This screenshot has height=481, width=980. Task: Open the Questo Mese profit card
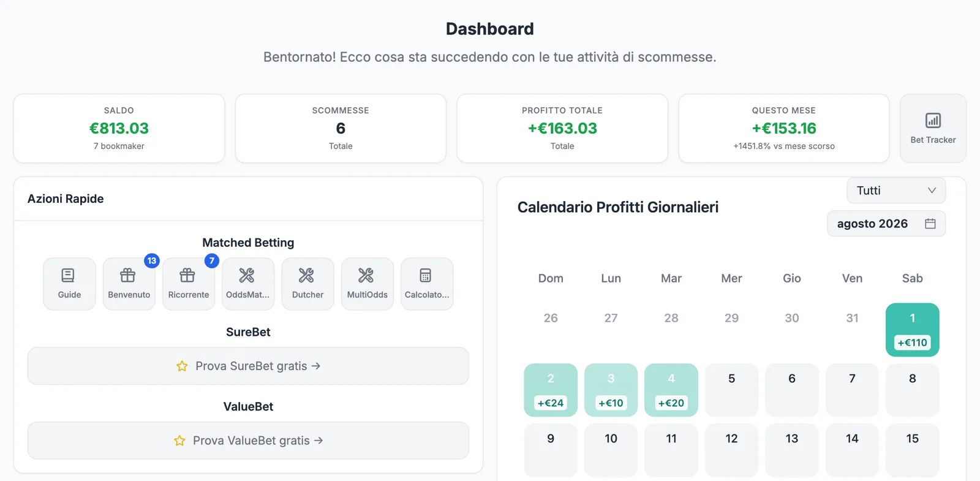(x=784, y=128)
